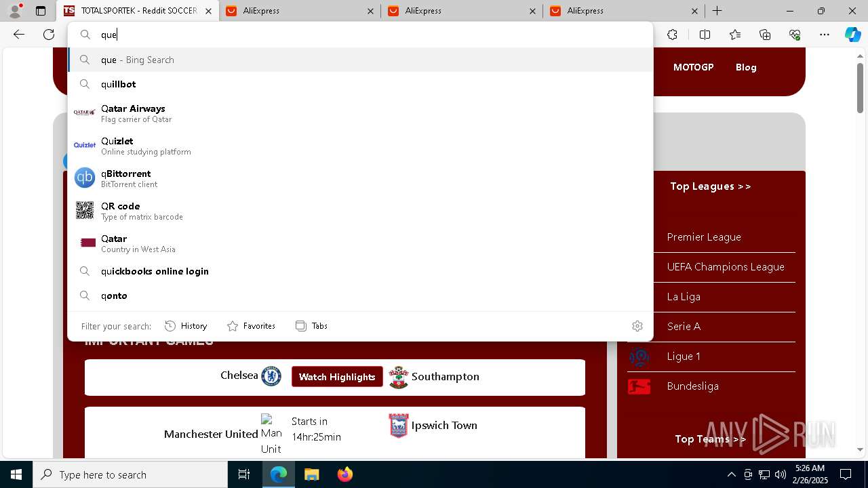
Task: Open the Copilot icon
Action: click(x=852, y=35)
